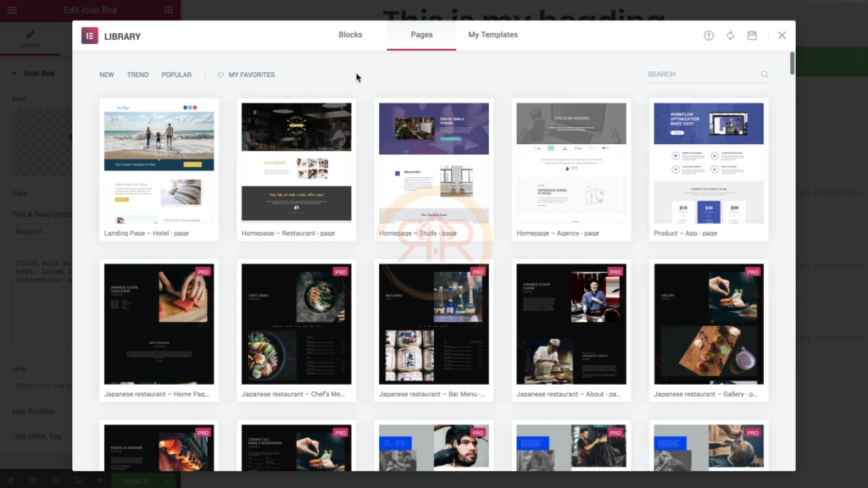Click the library vertical scrollbar

(792, 64)
